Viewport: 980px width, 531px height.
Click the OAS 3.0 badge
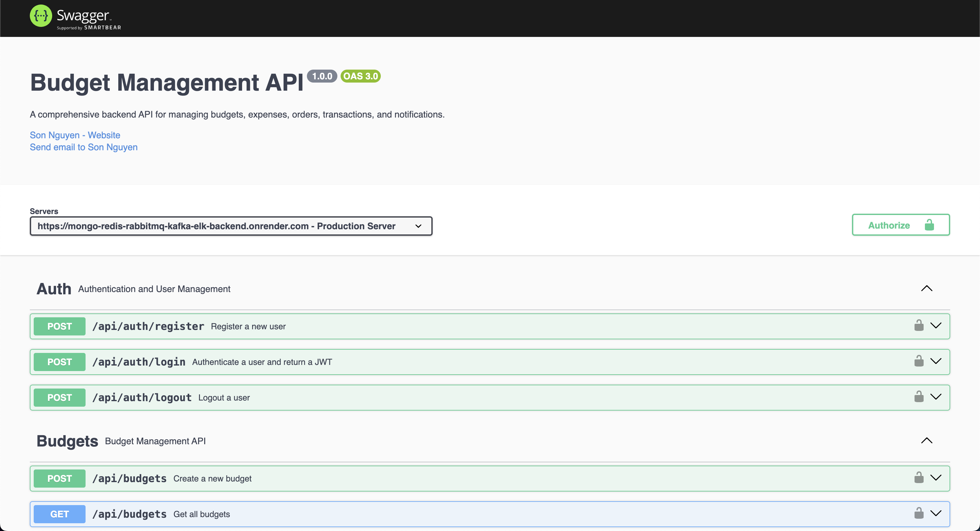tap(361, 76)
